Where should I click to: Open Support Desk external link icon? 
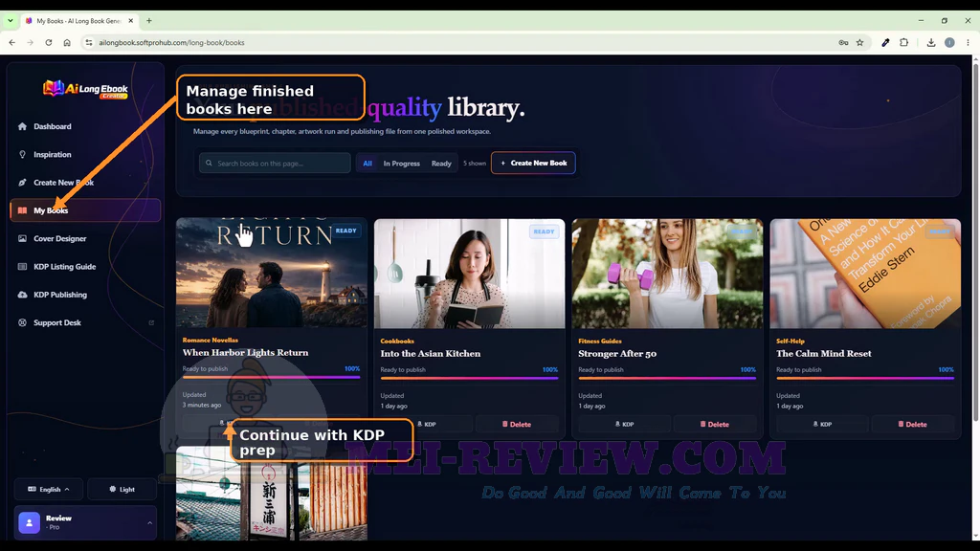coord(151,323)
